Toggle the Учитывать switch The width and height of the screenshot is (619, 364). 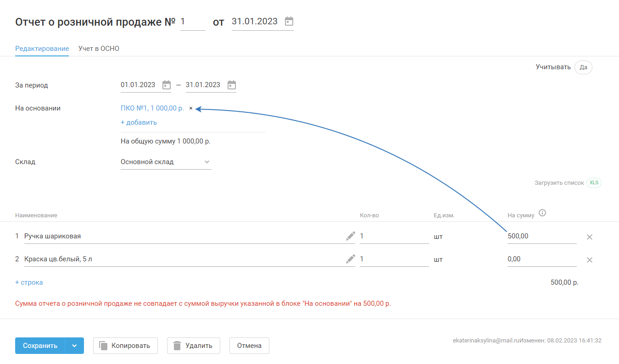[x=583, y=67]
